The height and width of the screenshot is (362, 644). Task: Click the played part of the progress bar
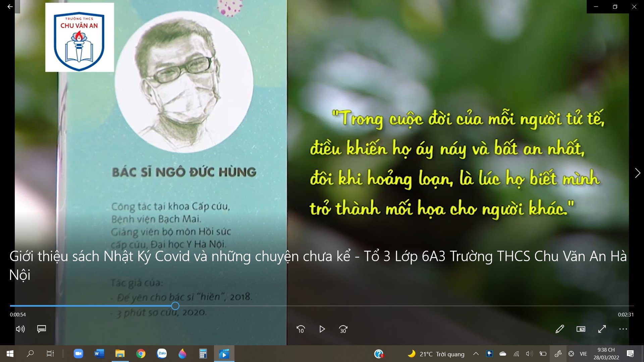(91, 306)
